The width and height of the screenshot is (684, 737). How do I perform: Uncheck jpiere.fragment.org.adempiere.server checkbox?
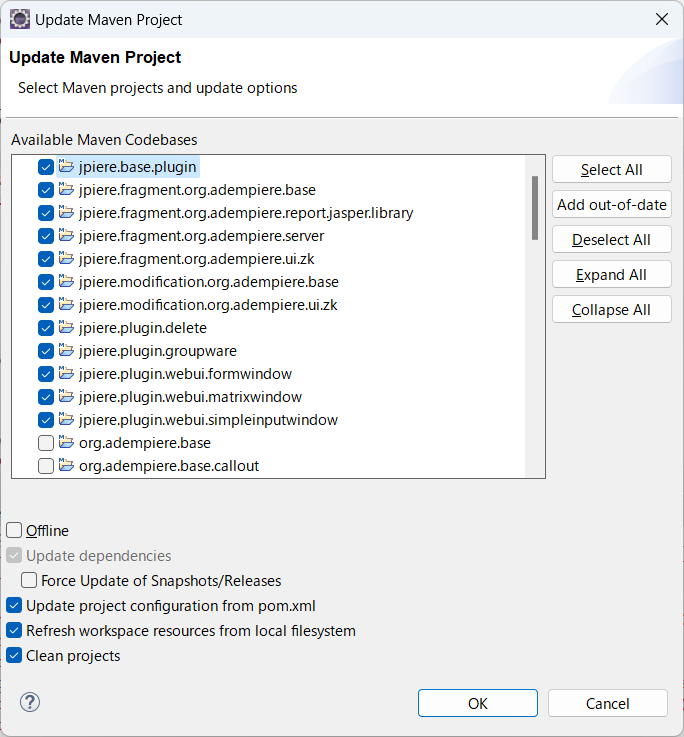click(46, 236)
